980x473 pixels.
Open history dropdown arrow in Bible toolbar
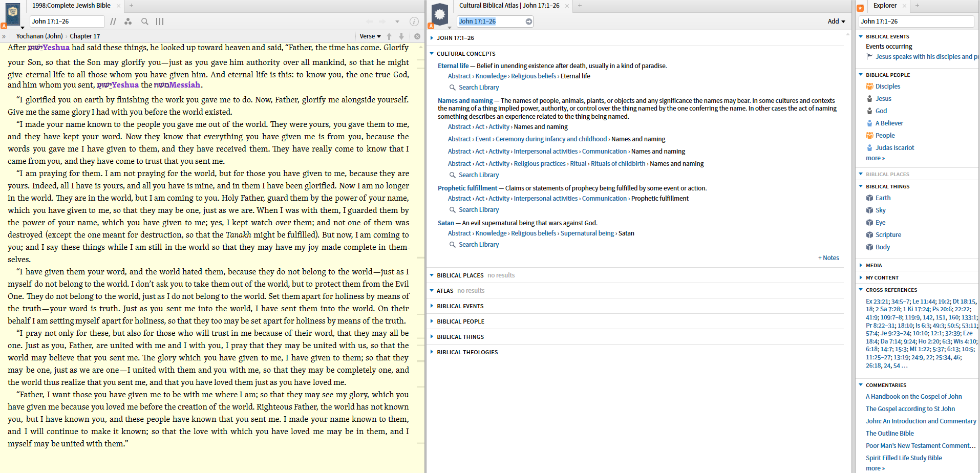tap(397, 21)
